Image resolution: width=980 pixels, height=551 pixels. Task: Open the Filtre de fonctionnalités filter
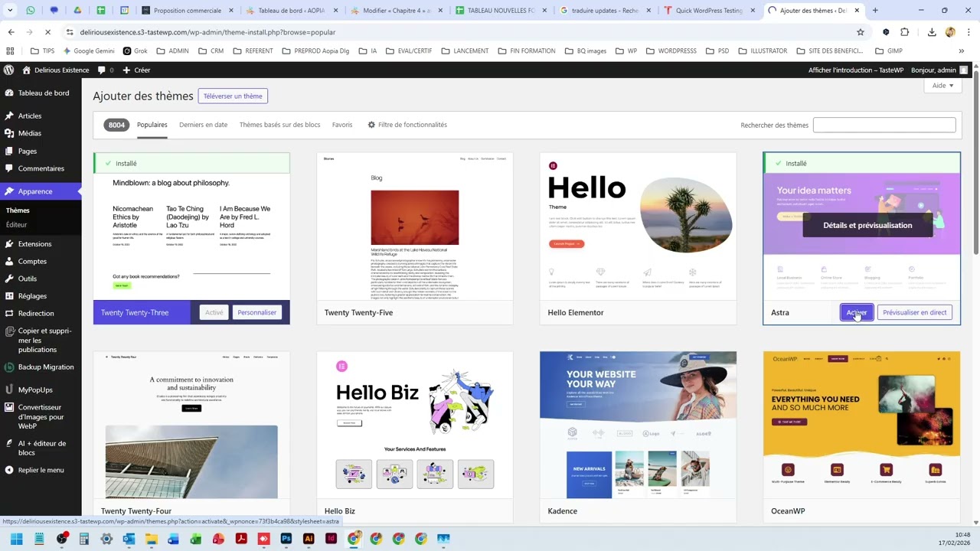(x=407, y=125)
